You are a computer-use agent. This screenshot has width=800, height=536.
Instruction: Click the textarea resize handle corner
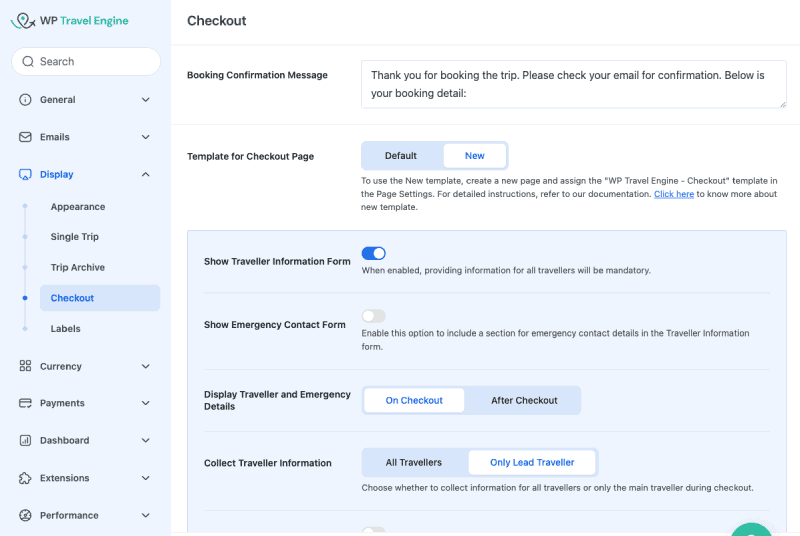(783, 104)
